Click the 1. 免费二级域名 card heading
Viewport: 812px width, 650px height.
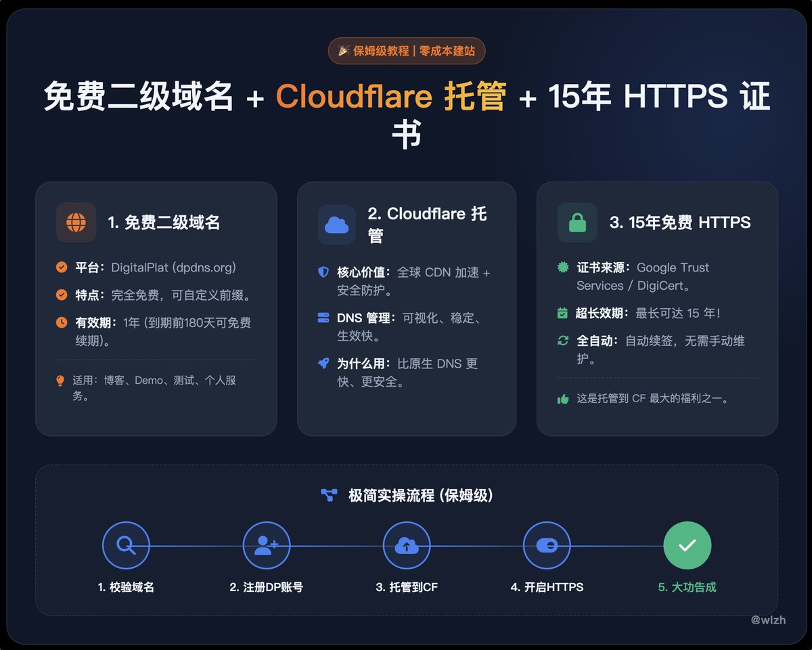164,222
